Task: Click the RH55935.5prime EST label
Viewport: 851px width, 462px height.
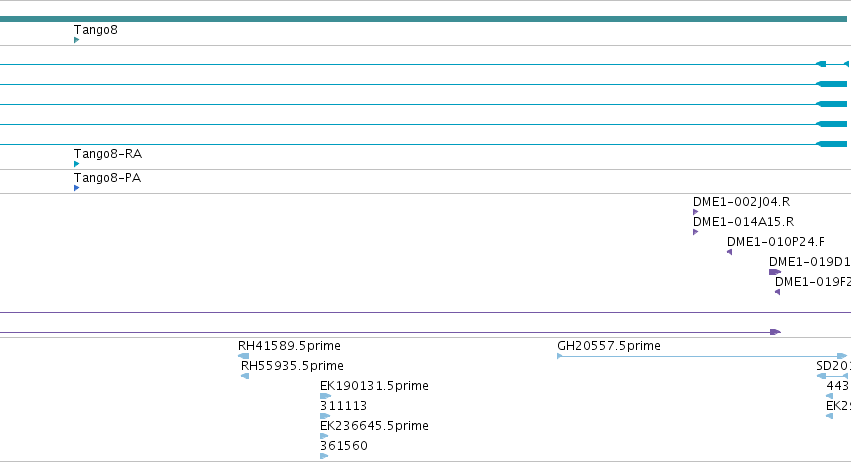Action: [x=293, y=366]
